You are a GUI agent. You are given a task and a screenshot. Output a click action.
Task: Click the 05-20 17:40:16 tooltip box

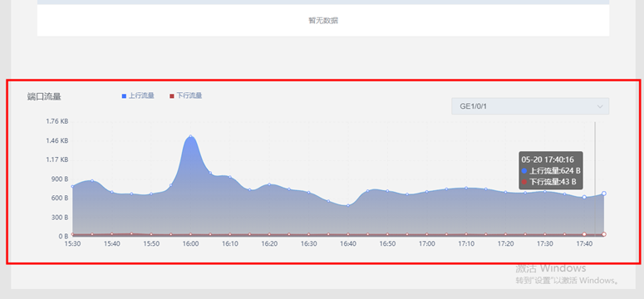point(551,170)
